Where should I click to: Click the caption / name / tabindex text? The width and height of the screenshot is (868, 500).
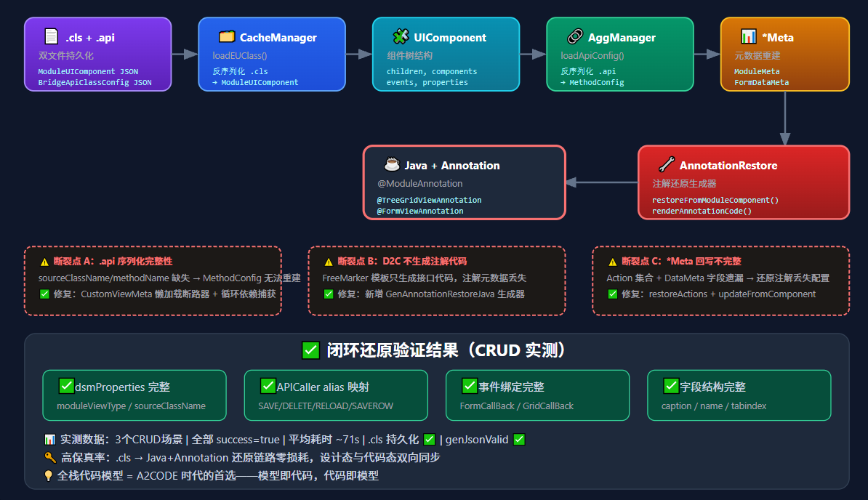click(714, 406)
